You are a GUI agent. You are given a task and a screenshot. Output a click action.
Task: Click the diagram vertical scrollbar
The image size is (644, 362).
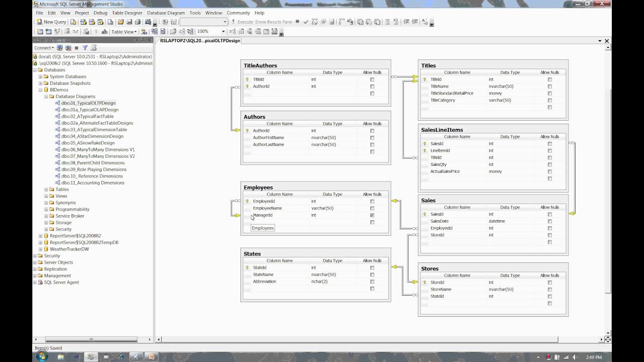pyautogui.click(x=608, y=191)
